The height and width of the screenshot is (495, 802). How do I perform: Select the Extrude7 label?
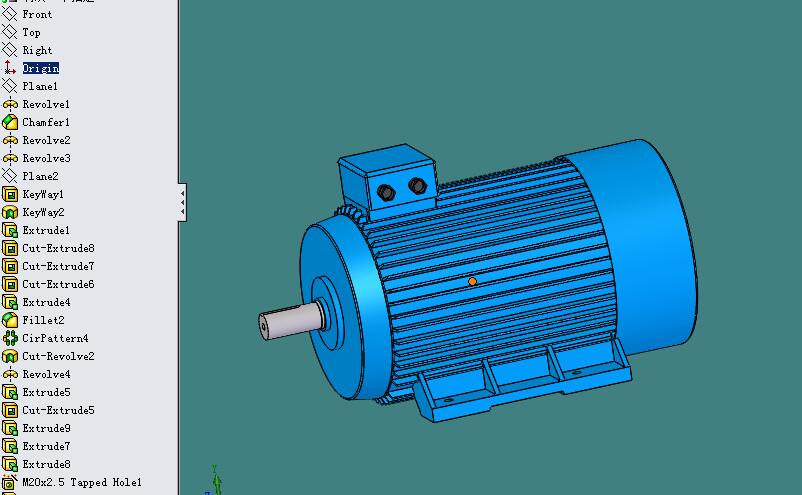tap(47, 446)
